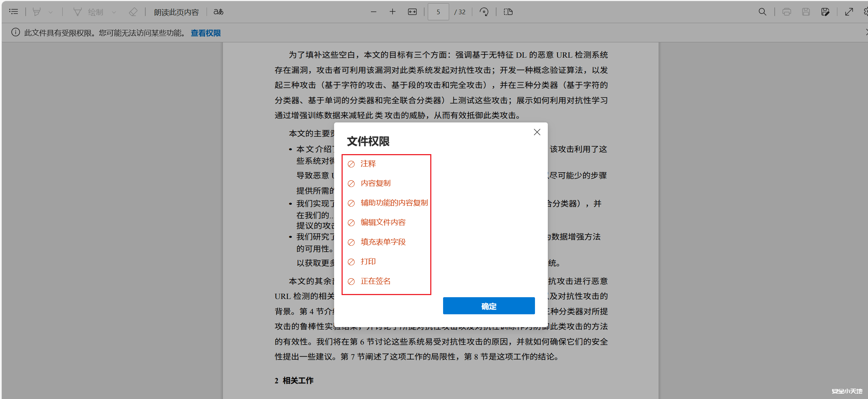Save a copy of the PDF
The width and height of the screenshot is (868, 399).
click(x=826, y=12)
